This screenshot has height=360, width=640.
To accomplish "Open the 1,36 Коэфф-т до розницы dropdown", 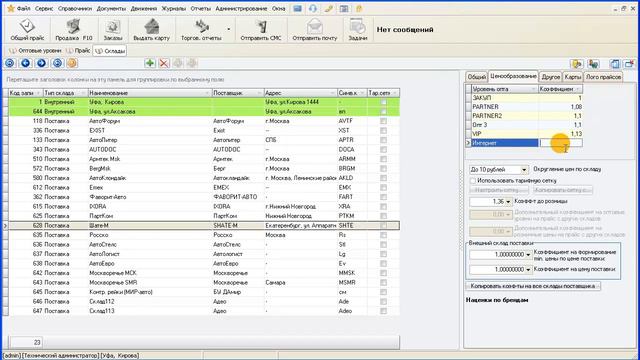I will click(x=508, y=202).
